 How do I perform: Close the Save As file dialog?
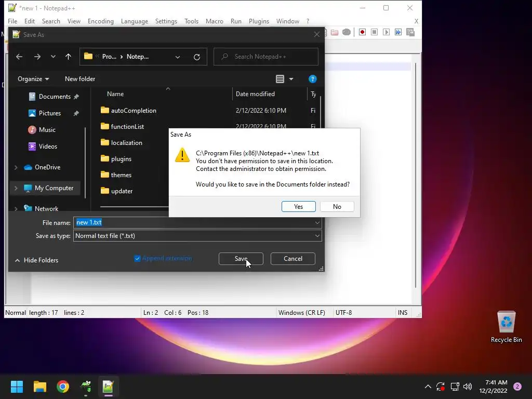click(316, 35)
